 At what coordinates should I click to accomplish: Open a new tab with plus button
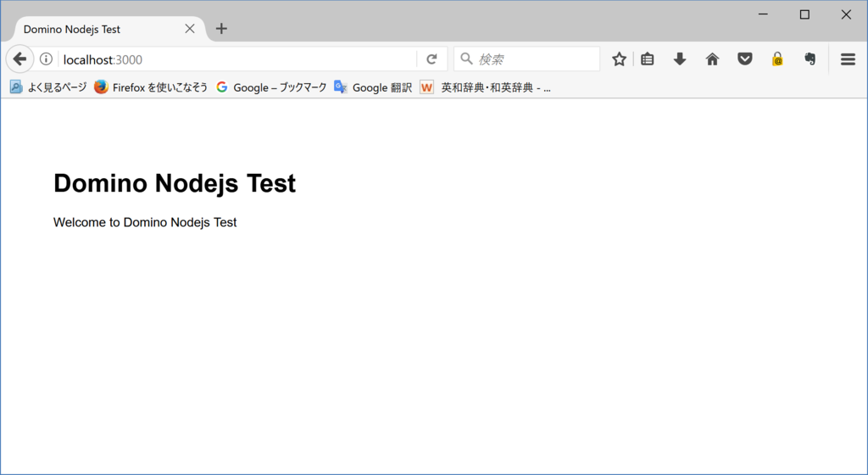221,29
